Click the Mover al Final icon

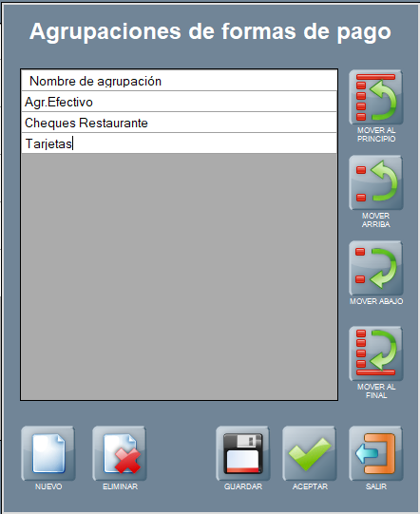376,353
